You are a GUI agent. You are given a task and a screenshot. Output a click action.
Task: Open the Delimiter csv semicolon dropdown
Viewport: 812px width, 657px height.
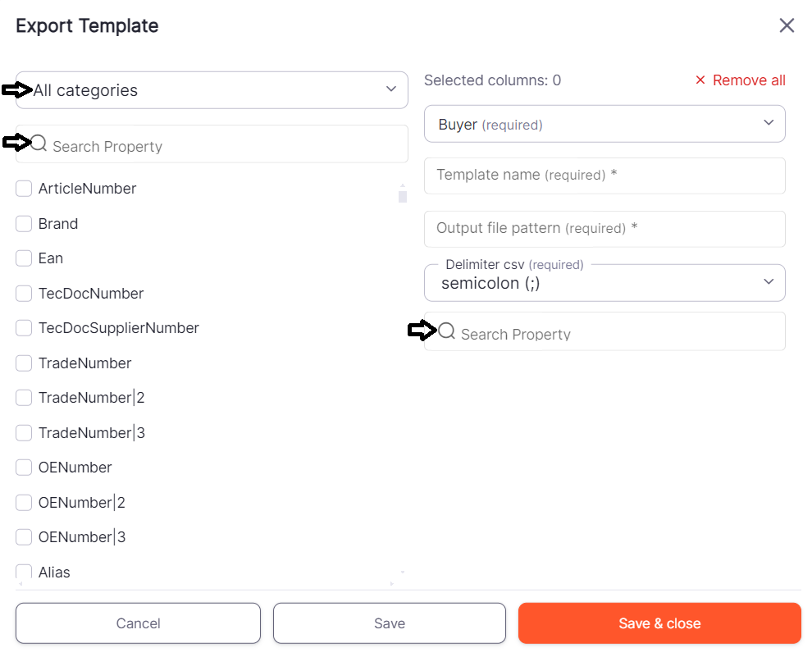pos(604,284)
